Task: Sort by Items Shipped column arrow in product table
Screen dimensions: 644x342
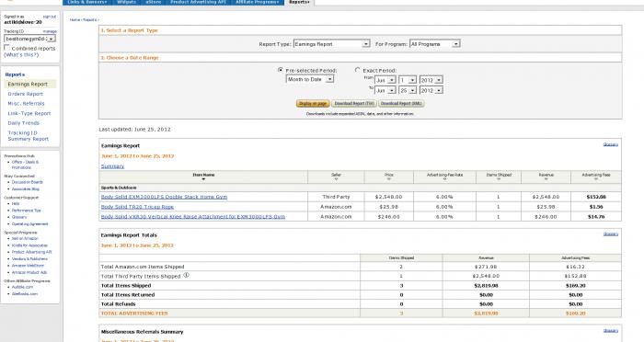Action: 499,179
